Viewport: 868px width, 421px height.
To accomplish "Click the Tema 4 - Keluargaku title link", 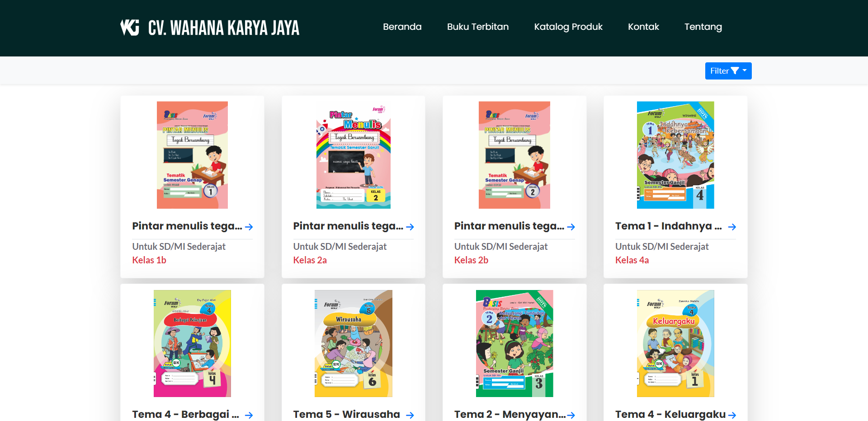I will click(x=670, y=414).
